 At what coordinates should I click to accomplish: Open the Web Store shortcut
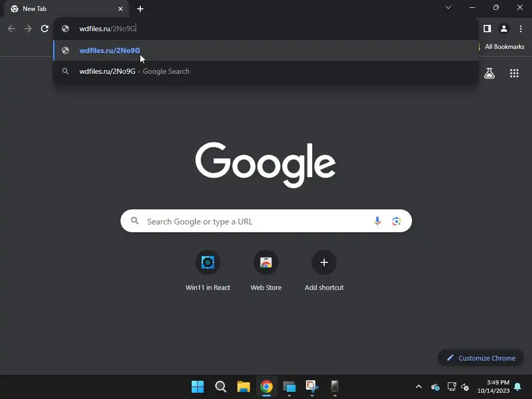tap(266, 271)
